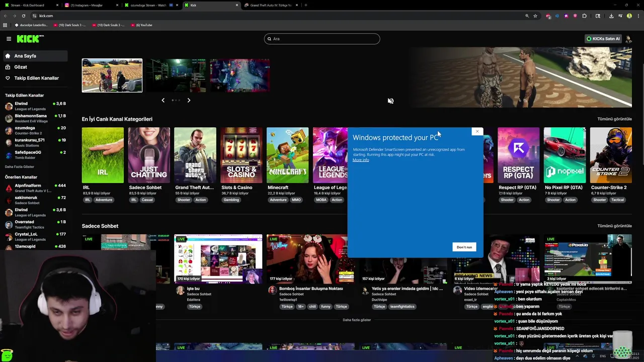This screenshot has height=362, width=644.
Task: Open sakinmoruk recommended channel
Action: 35,200
